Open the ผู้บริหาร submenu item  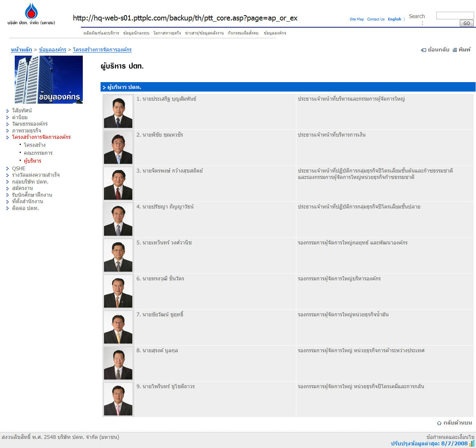(x=33, y=161)
